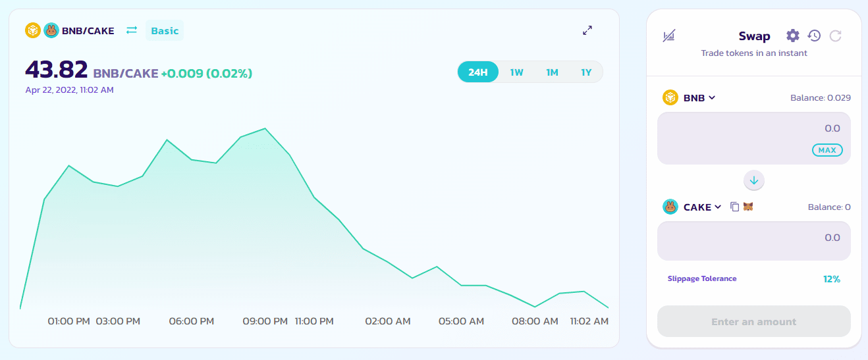Open the CAKE token dropdown
The image size is (868, 360).
692,207
